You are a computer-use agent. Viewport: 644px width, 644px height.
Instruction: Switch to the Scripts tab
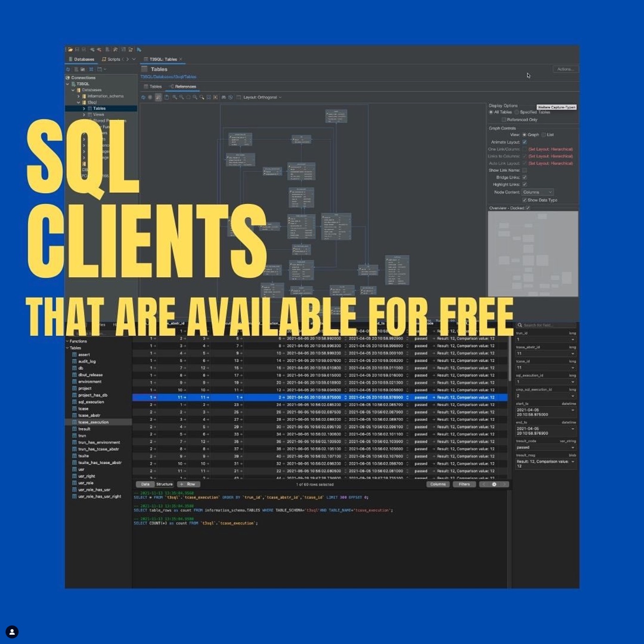[113, 59]
